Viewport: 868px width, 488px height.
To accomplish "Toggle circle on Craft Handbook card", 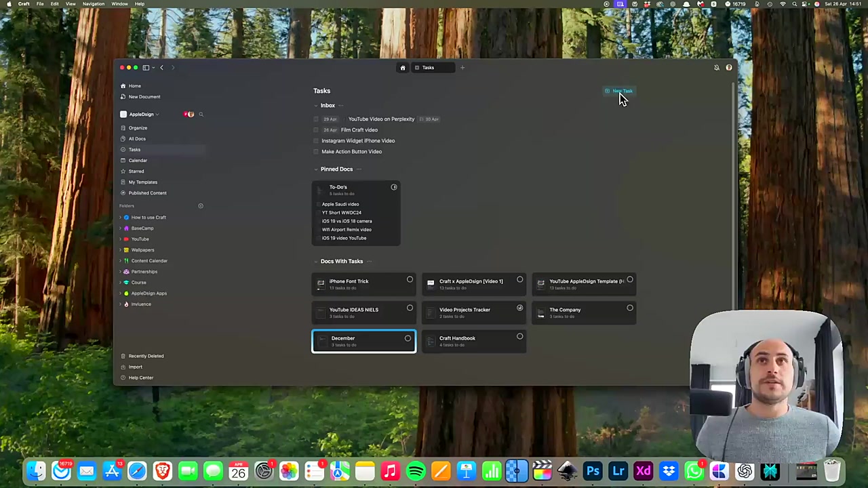I will 519,337.
